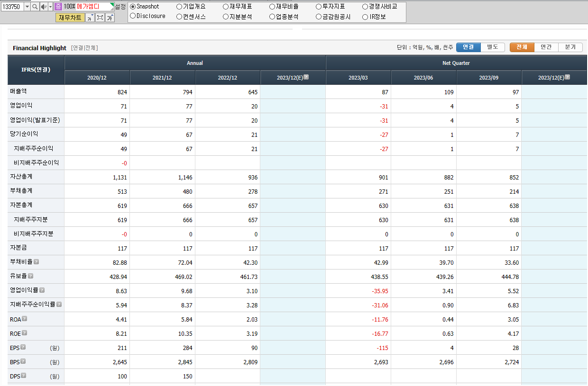Click the 2023/09 column header
The height and width of the screenshot is (386, 588).
(x=489, y=78)
